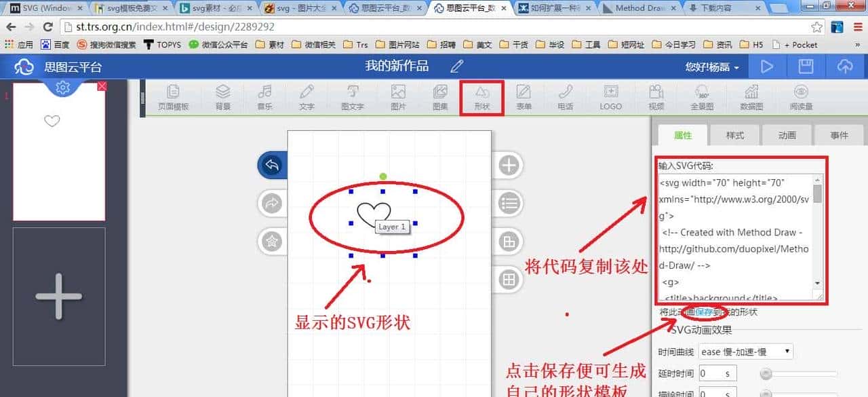Image resolution: width=868 pixels, height=397 pixels.
Task: Click the undo arrow beside the canvas
Action: [x=273, y=164]
